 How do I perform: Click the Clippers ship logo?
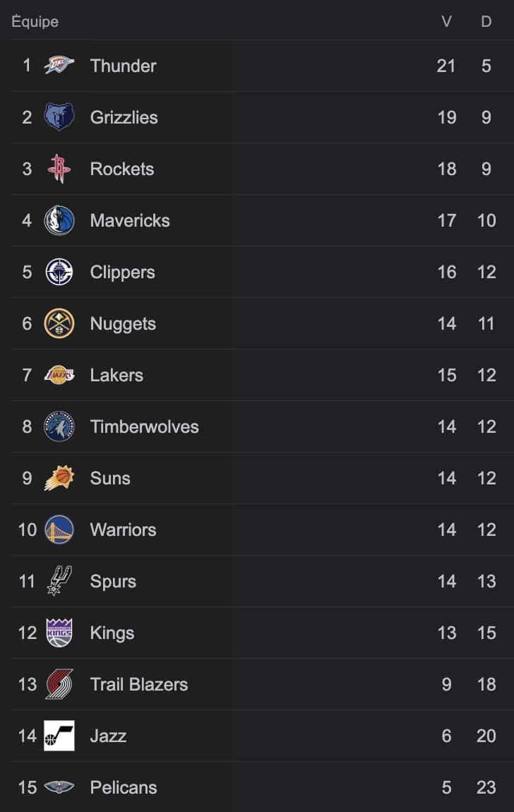(x=59, y=272)
